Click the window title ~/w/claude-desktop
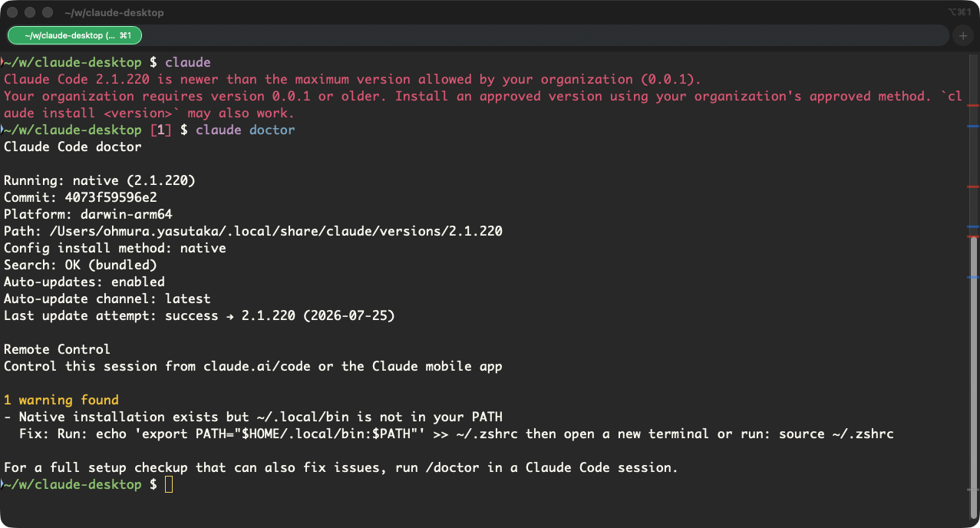The image size is (980, 528). click(x=114, y=12)
